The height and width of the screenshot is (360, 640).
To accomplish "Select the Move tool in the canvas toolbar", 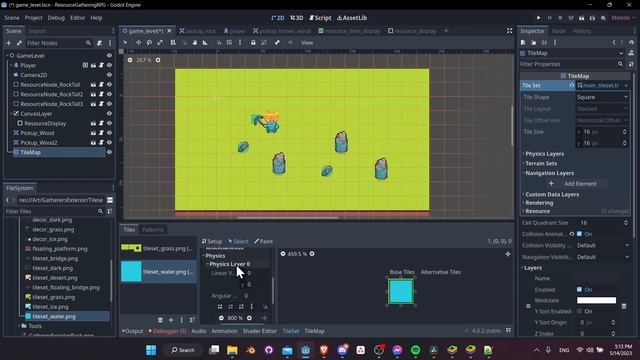I will pyautogui.click(x=138, y=42).
